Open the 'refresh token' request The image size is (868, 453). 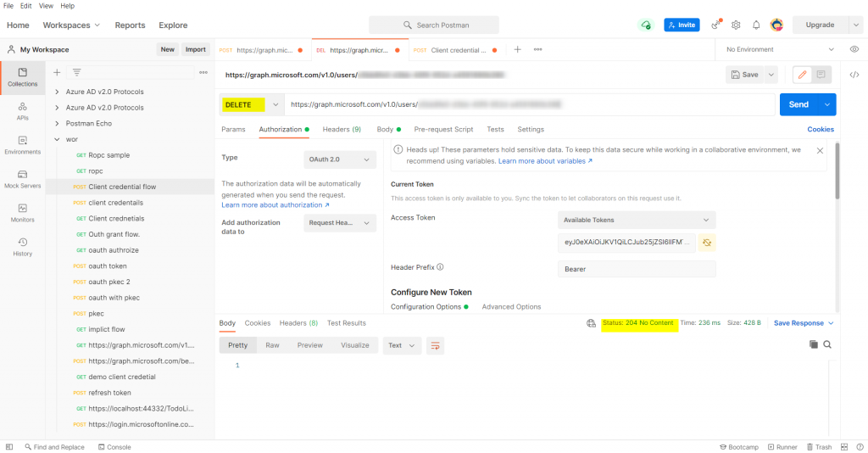[x=109, y=393]
